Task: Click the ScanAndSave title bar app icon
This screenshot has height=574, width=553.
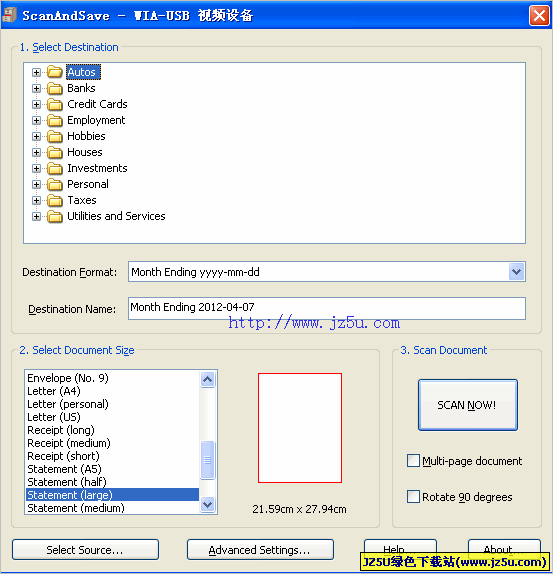Action: pyautogui.click(x=9, y=15)
